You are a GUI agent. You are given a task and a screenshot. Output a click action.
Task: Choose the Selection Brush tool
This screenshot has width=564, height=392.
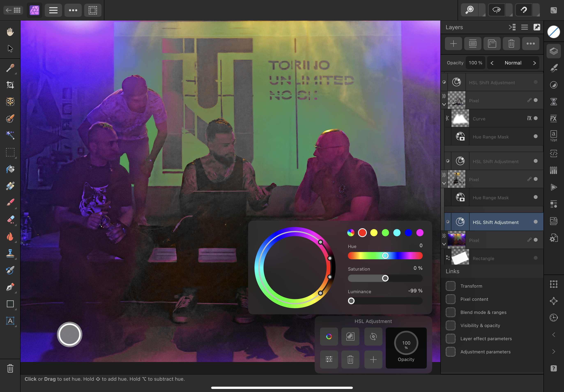[10, 118]
